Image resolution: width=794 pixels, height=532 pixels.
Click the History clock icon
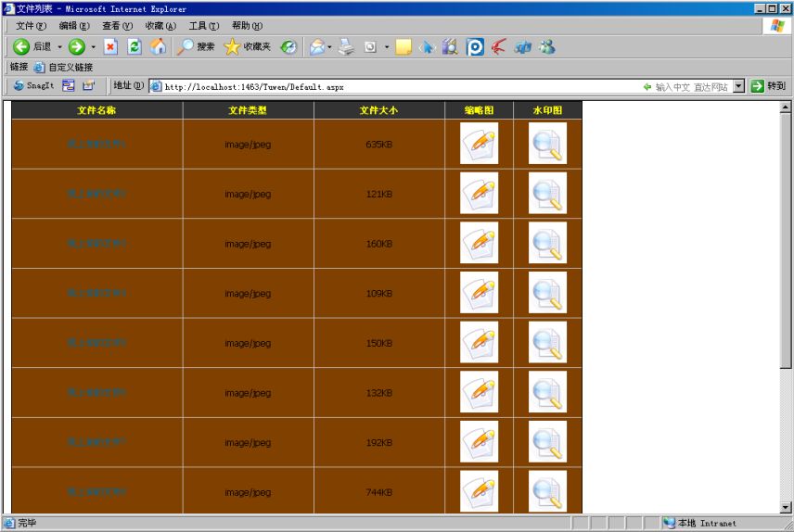288,46
